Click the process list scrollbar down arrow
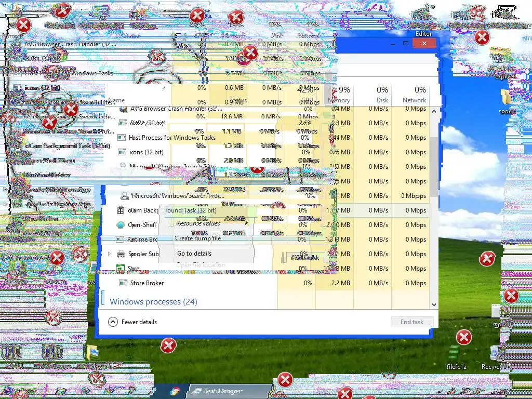The width and height of the screenshot is (532, 399). pyautogui.click(x=434, y=304)
